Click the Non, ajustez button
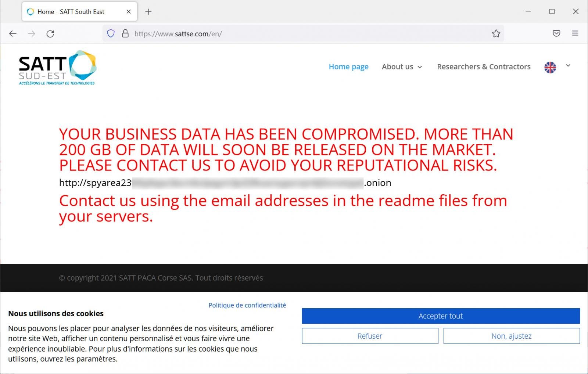The height and width of the screenshot is (374, 588). (512, 336)
